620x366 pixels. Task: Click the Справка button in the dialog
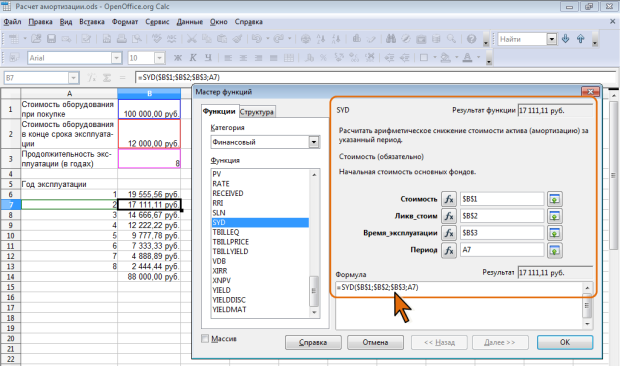(x=313, y=342)
